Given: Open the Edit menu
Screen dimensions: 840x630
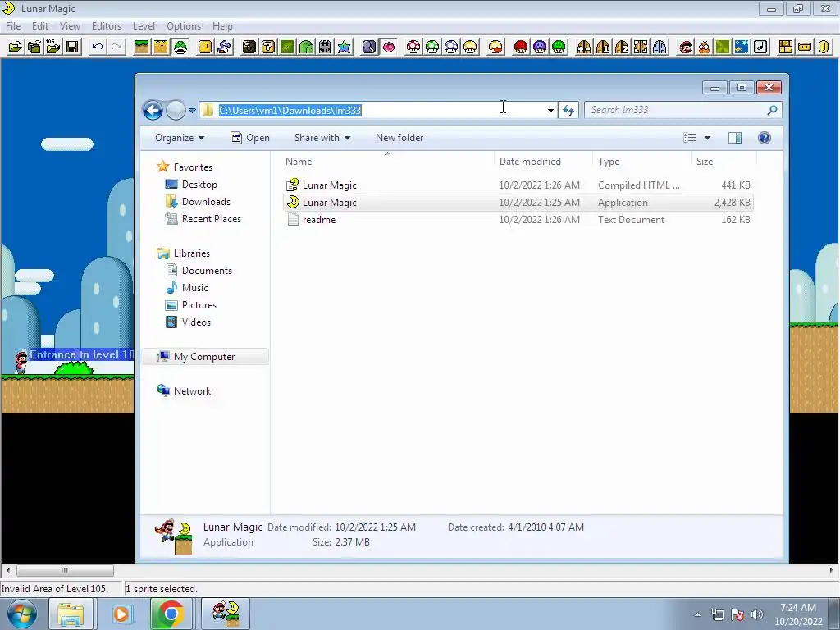Looking at the screenshot, I should pyautogui.click(x=40, y=25).
